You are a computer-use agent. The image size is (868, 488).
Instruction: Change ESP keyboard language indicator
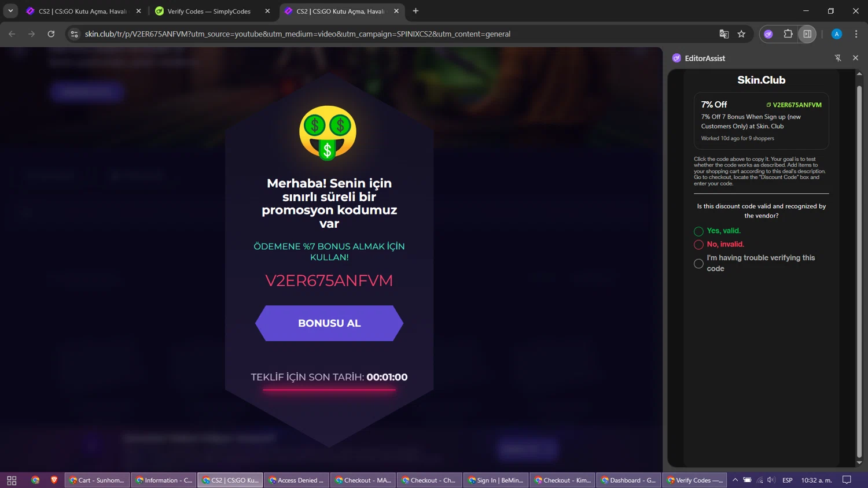point(788,480)
